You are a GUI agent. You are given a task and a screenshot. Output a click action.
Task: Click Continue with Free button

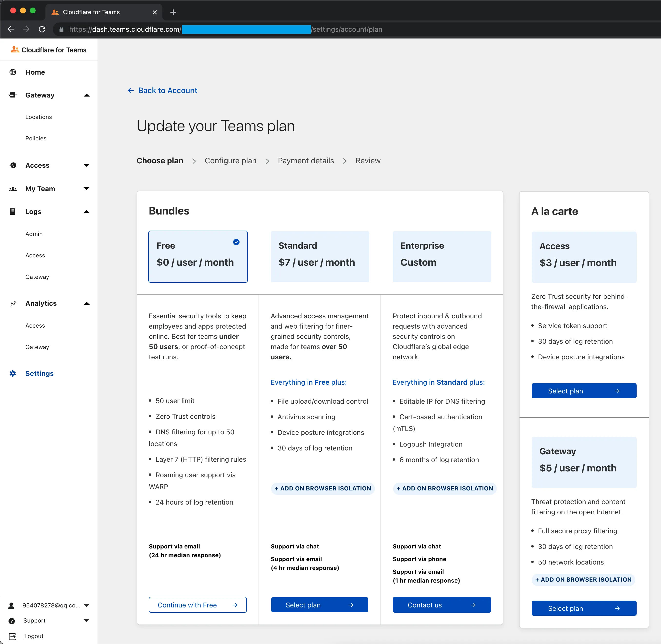[197, 605]
